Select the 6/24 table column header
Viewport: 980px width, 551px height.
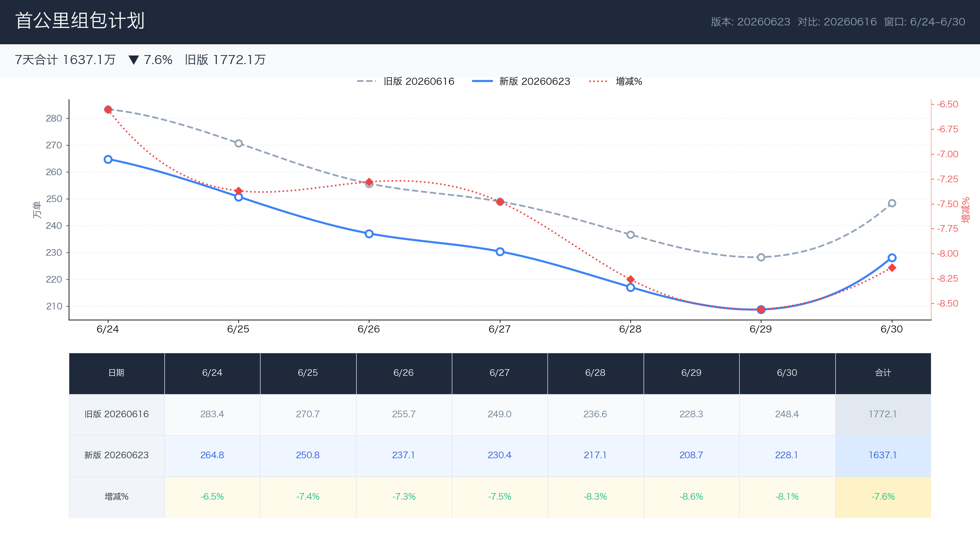(212, 373)
